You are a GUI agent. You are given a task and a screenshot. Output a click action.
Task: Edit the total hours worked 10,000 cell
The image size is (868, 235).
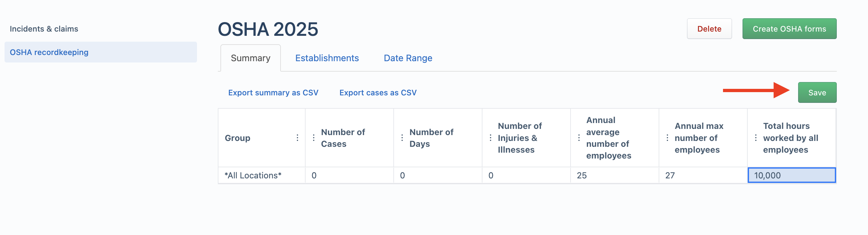[x=792, y=175]
